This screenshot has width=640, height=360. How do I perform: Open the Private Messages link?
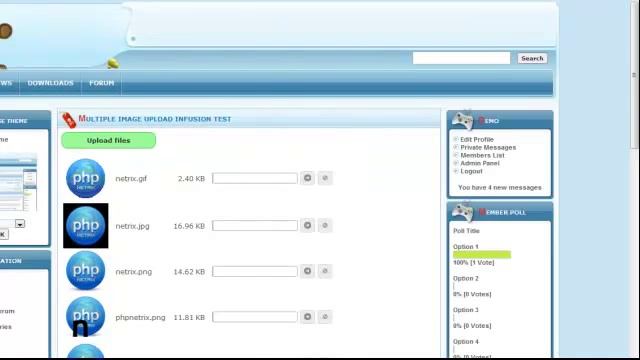tap(488, 147)
